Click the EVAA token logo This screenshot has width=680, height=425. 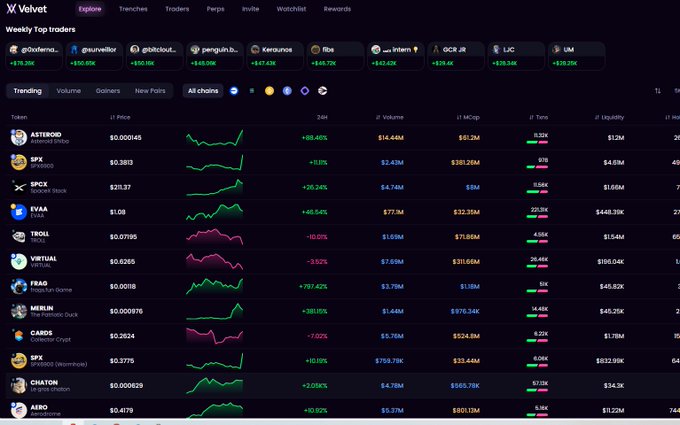point(19,212)
